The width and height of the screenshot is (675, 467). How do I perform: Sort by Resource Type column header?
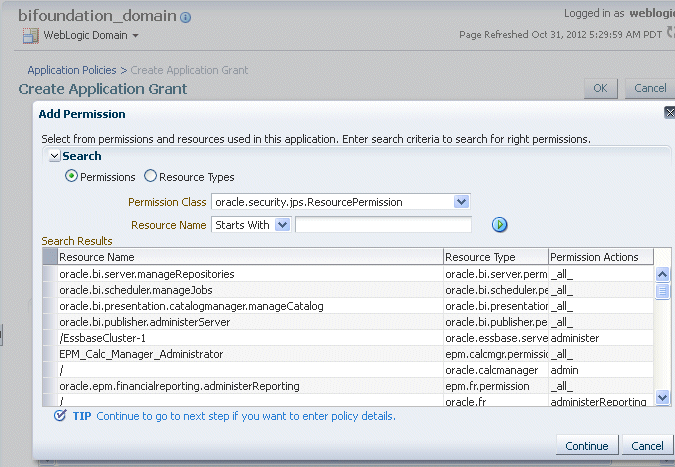(x=496, y=257)
